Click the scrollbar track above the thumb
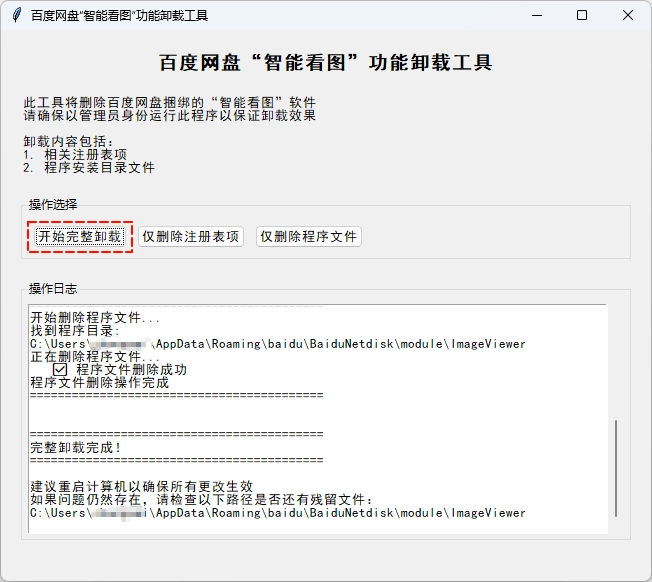652x582 pixels. pyautogui.click(x=616, y=360)
